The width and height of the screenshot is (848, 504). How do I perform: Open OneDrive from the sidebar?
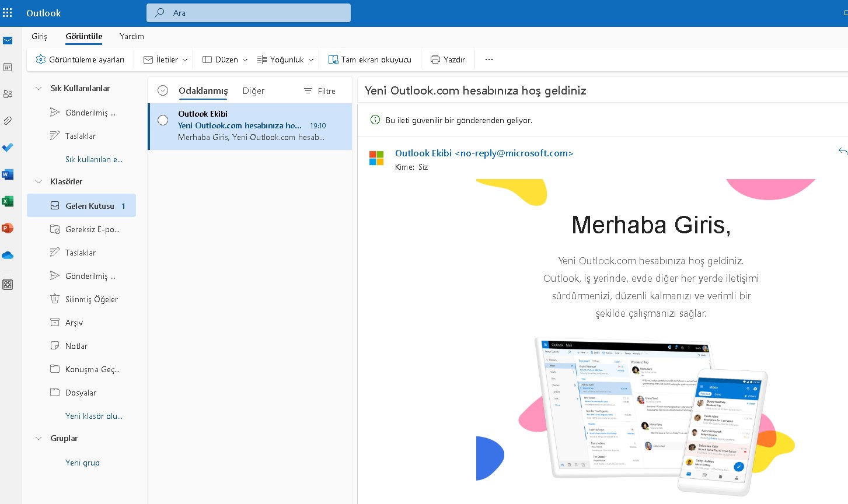tap(8, 254)
